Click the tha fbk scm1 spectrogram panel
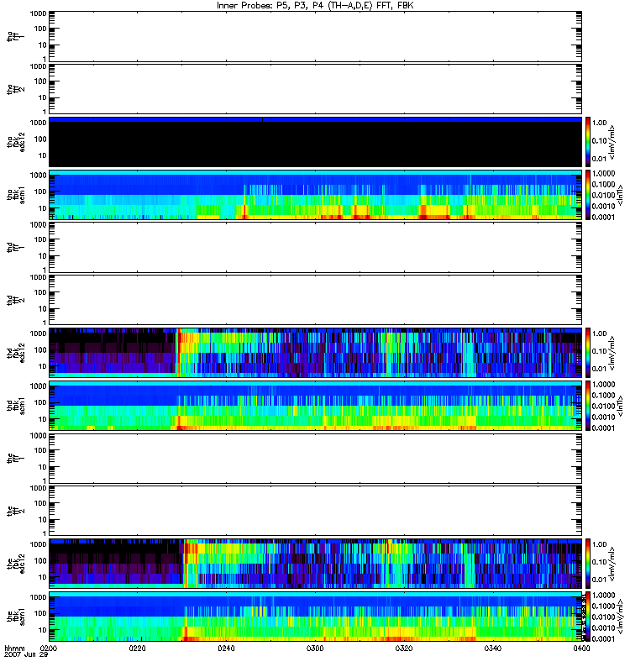The height and width of the screenshot is (672, 630). [x=315, y=195]
